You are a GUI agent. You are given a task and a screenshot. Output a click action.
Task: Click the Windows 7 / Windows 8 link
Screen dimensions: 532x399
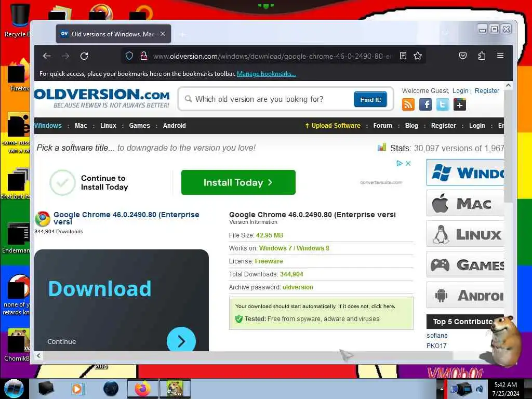tap(294, 248)
